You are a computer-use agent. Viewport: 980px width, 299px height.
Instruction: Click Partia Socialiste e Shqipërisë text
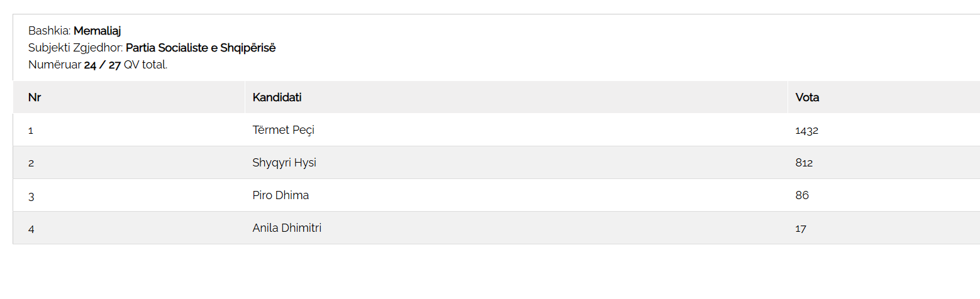201,48
